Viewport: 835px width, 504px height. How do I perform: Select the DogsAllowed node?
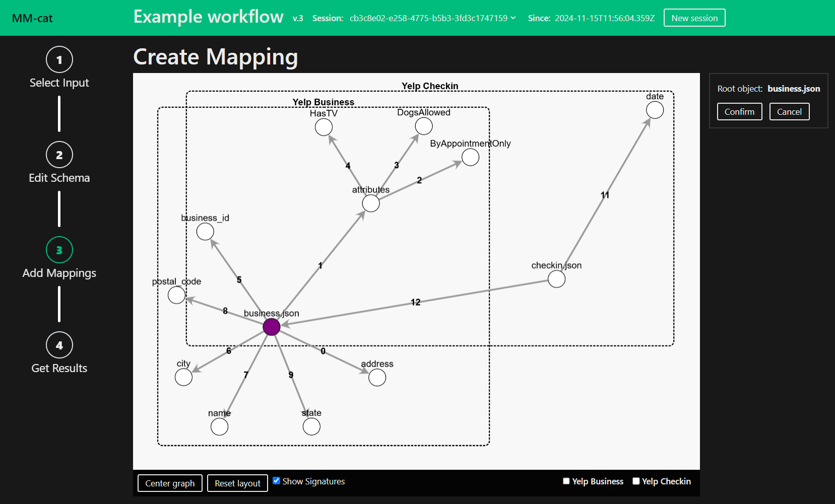pos(424,126)
